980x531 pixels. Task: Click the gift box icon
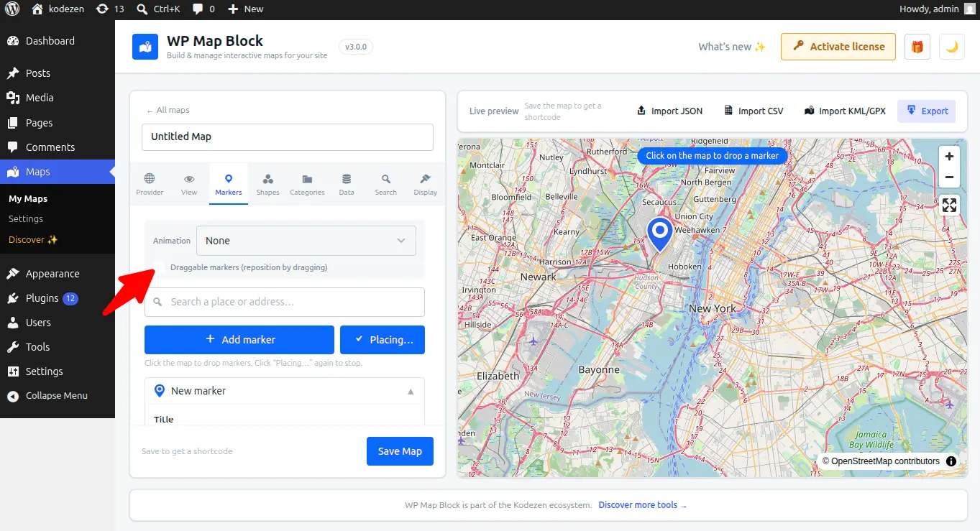point(917,47)
